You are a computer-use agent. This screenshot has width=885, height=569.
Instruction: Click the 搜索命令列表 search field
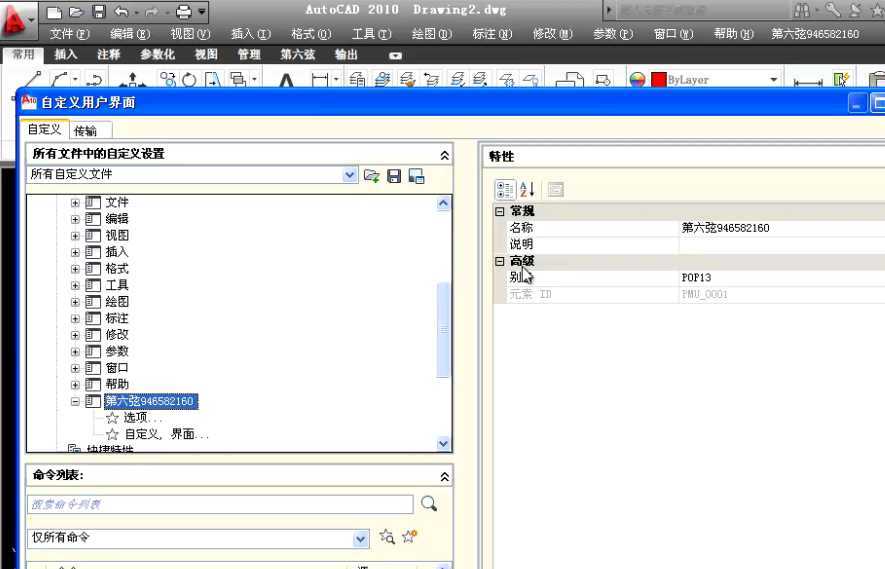(220, 504)
